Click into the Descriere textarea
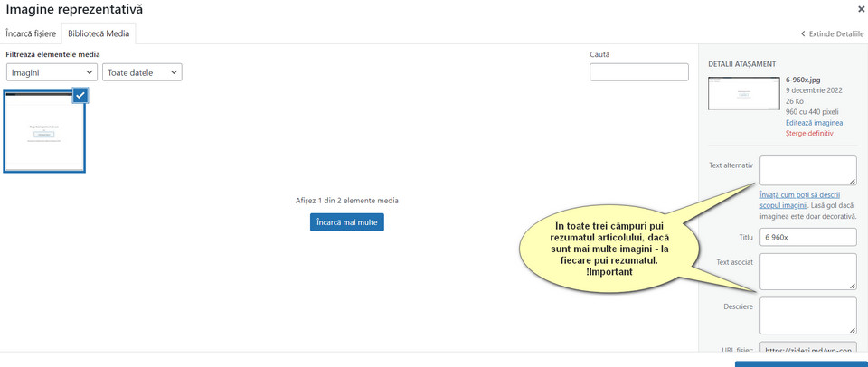868x367 pixels. [x=807, y=315]
